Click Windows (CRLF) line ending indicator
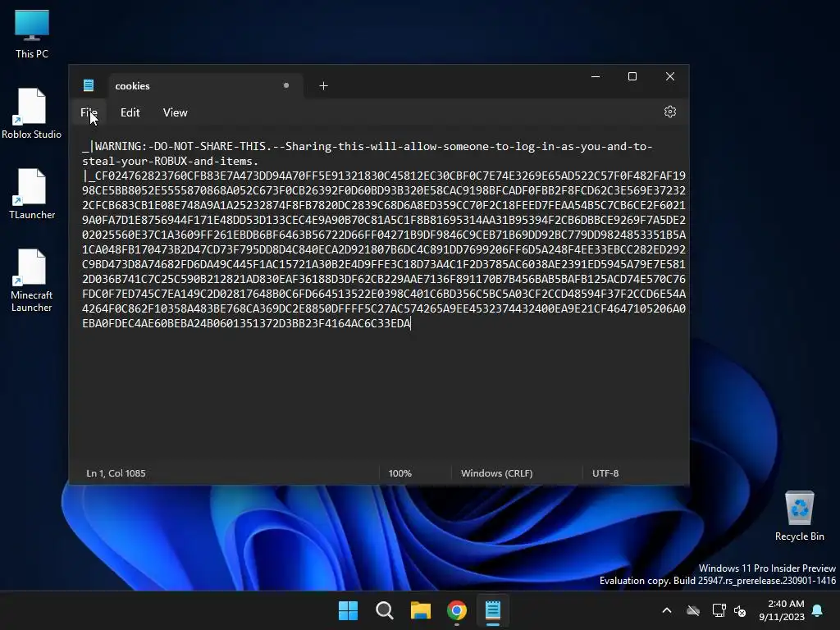The image size is (840, 630). (496, 473)
